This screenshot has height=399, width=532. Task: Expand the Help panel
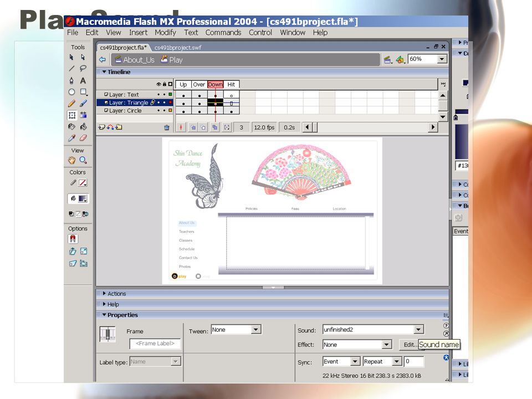[105, 304]
